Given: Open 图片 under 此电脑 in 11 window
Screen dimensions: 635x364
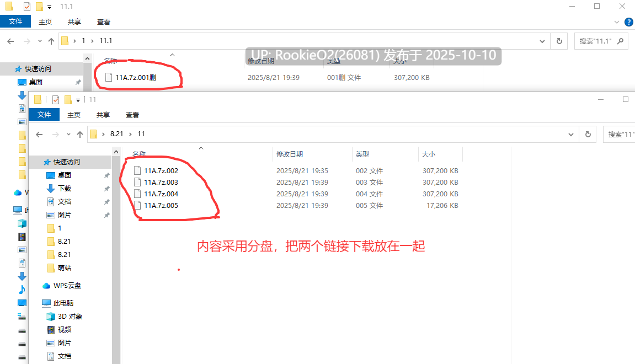Looking at the screenshot, I should (65, 343).
